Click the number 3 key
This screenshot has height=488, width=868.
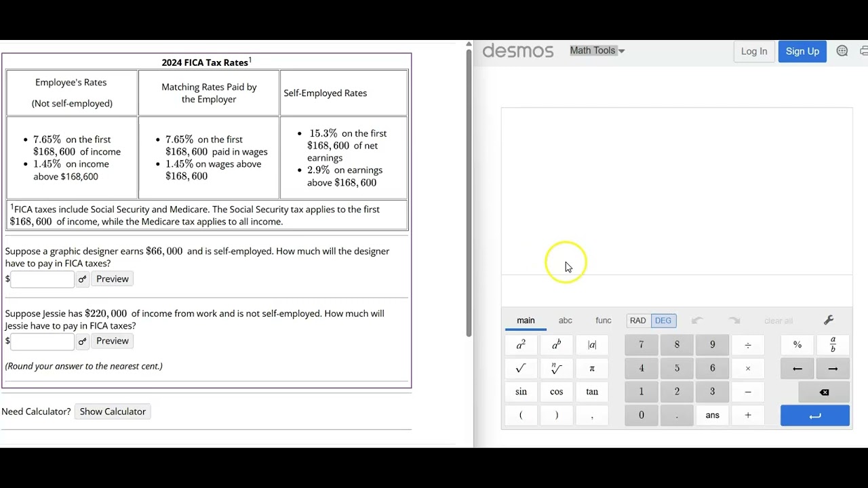click(x=712, y=392)
